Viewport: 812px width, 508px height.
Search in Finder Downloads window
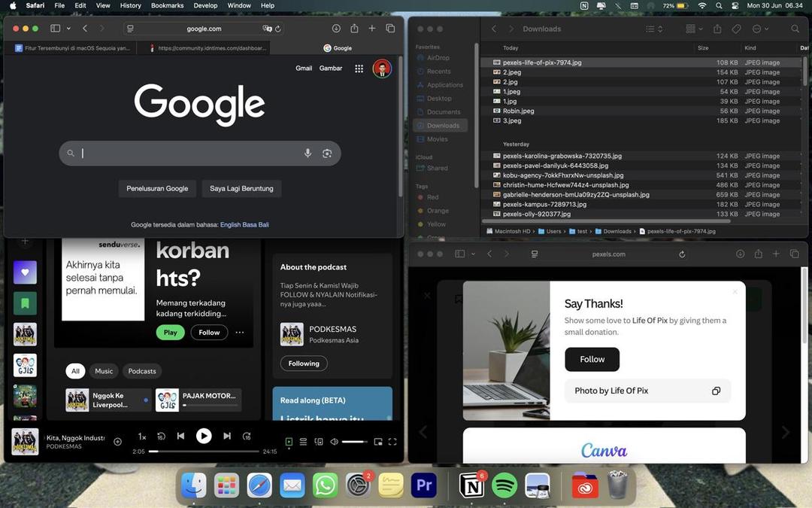[795, 29]
